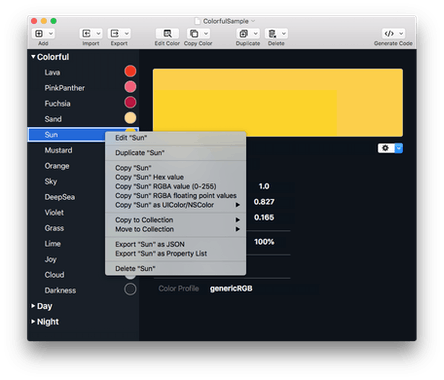
Task: Click the Lava red swatch
Action: (130, 71)
